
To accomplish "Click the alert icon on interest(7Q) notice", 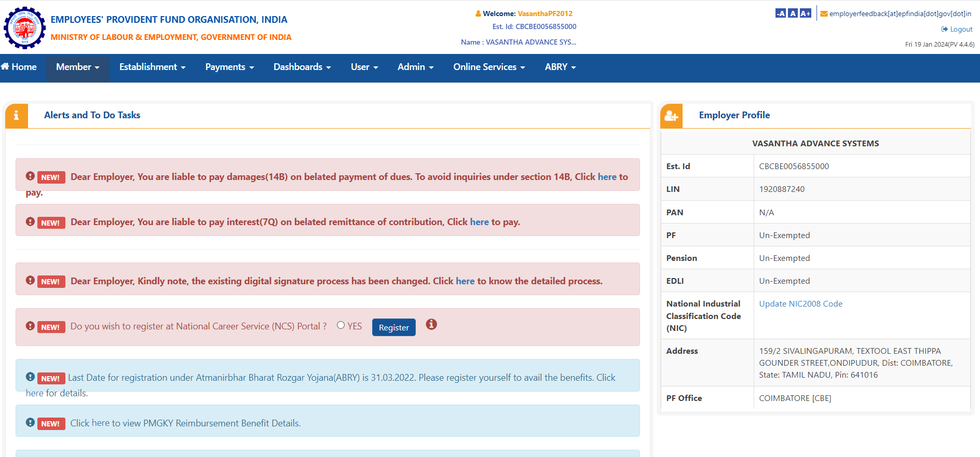I will click(30, 221).
